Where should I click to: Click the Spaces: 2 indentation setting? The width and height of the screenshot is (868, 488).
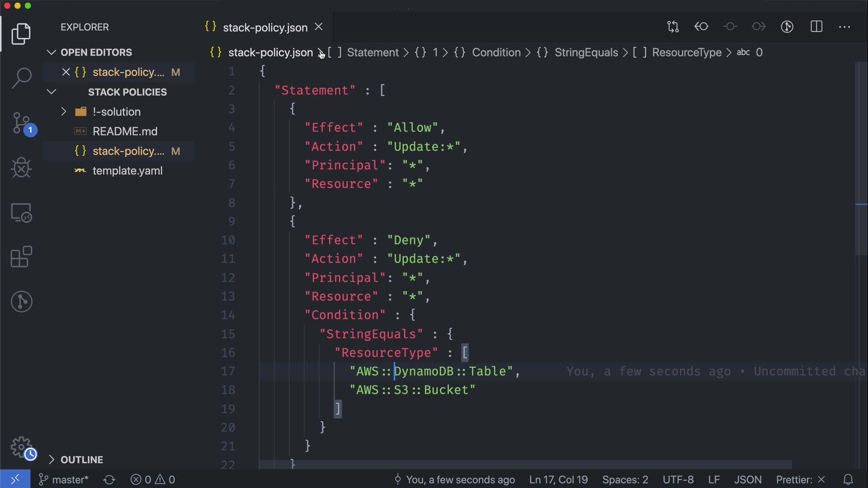point(625,479)
